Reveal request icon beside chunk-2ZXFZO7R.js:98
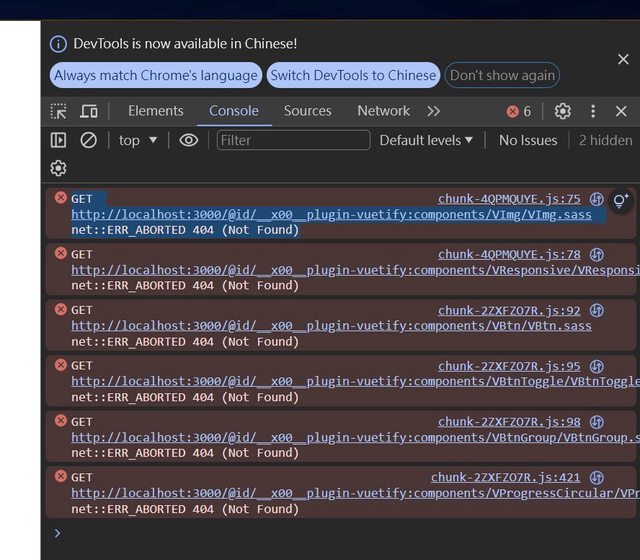Viewport: 640px width, 560px height. pyautogui.click(x=597, y=422)
